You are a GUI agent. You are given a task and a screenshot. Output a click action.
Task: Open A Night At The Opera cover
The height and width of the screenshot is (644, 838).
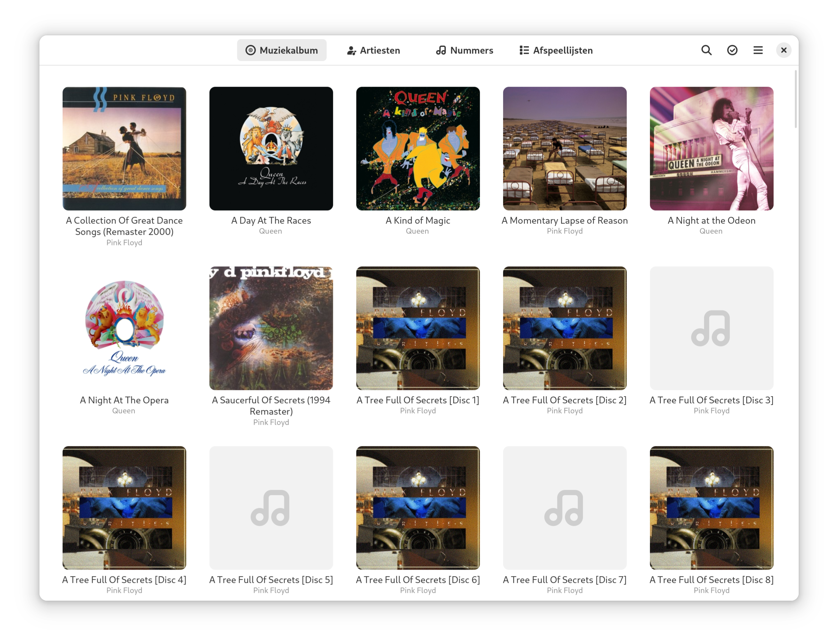click(124, 328)
